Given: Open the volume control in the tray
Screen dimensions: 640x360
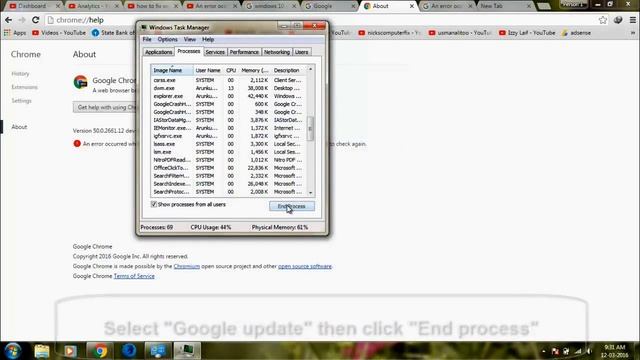Looking at the screenshot, I should click(x=589, y=351).
